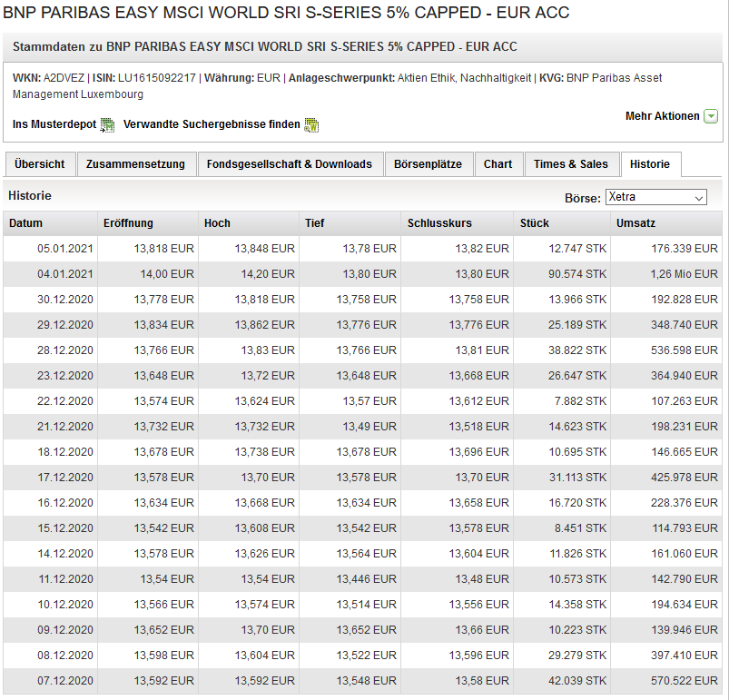Image resolution: width=729 pixels, height=700 pixels.
Task: Select the date 08.12.2020
Action: click(65, 656)
